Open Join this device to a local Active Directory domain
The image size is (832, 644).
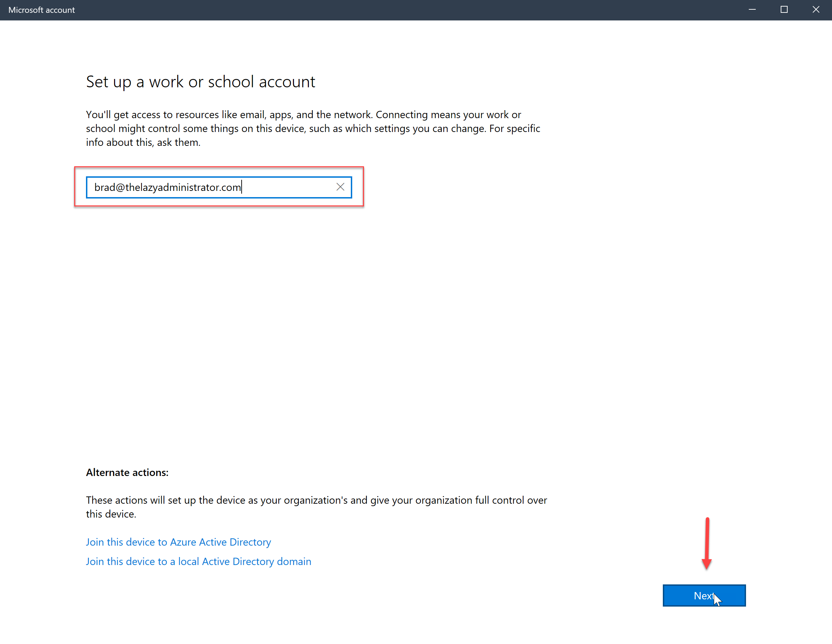click(199, 562)
